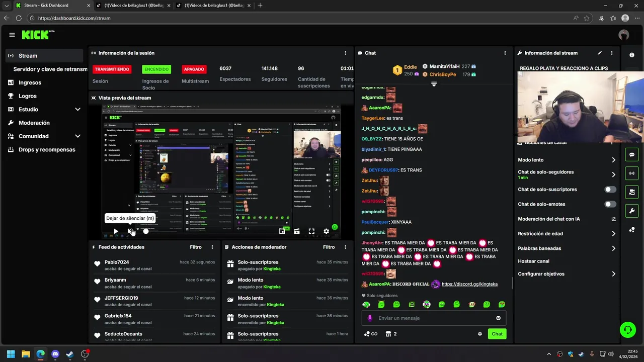Viewport: 644px width, 362px height.
Task: Open the discord.gg/kingteka link
Action: click(469, 284)
